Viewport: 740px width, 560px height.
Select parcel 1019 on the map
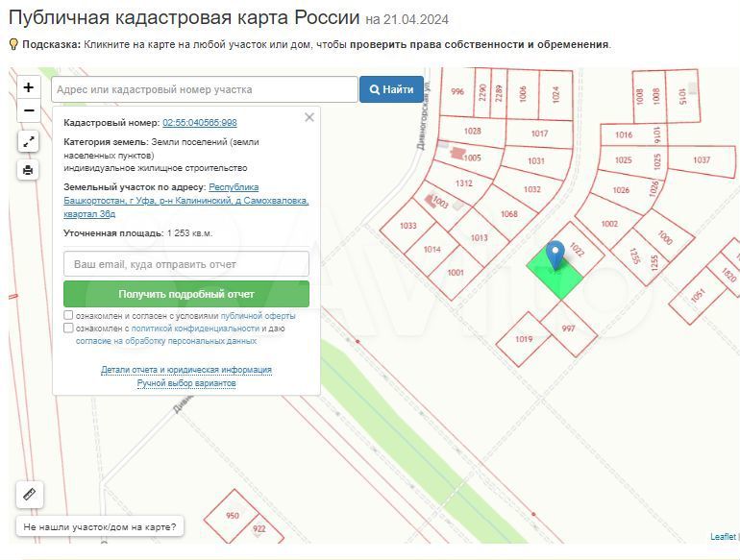[523, 339]
